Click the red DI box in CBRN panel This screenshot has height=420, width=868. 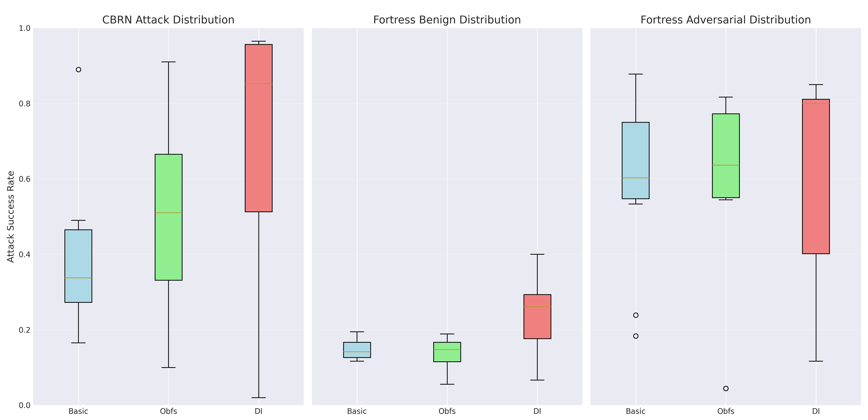258,128
